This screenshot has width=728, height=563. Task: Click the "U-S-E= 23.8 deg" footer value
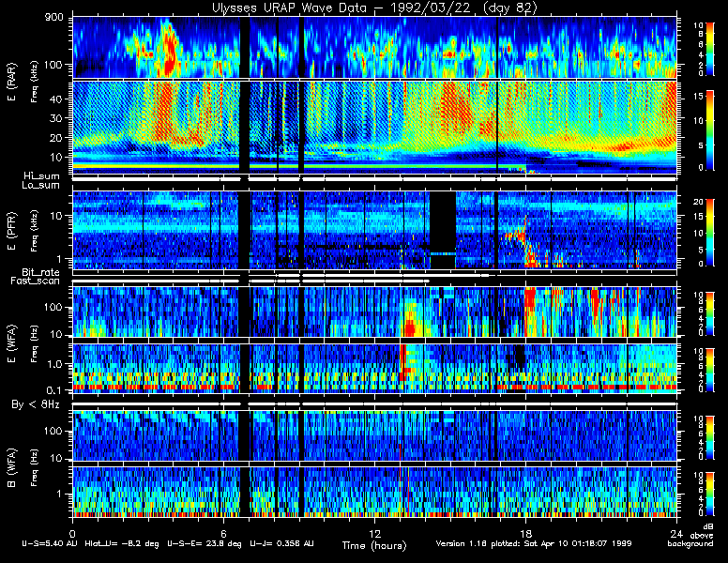205,543
